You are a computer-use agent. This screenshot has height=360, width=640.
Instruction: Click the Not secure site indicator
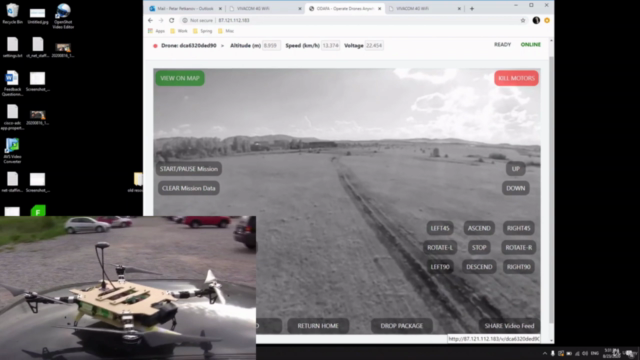pos(198,20)
